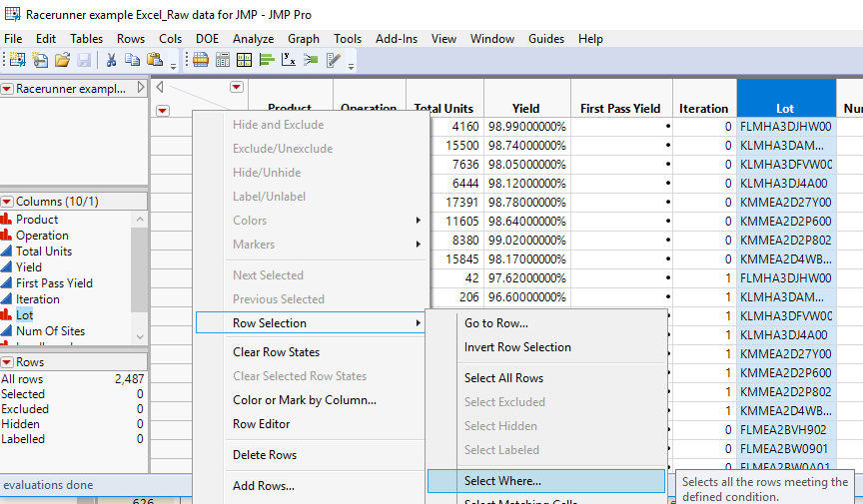Choose Select Where from submenu
Image resolution: width=863 pixels, height=504 pixels.
tap(546, 481)
